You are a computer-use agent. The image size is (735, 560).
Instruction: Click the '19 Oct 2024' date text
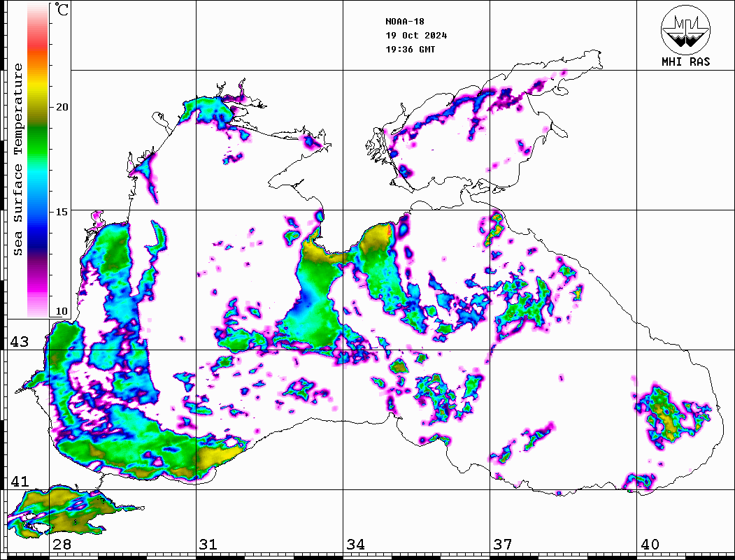tap(416, 36)
